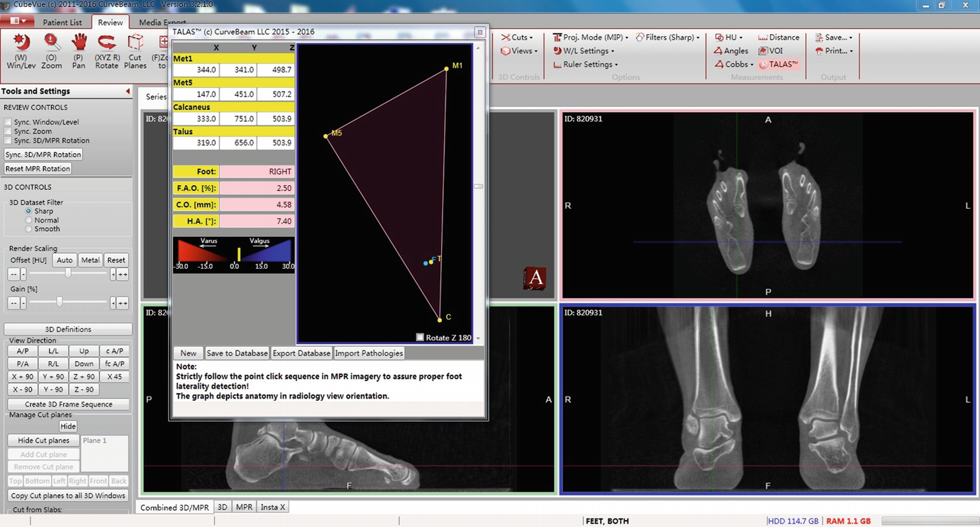Switch to Patient List tab
Image resolution: width=980 pixels, height=527 pixels.
[x=62, y=23]
